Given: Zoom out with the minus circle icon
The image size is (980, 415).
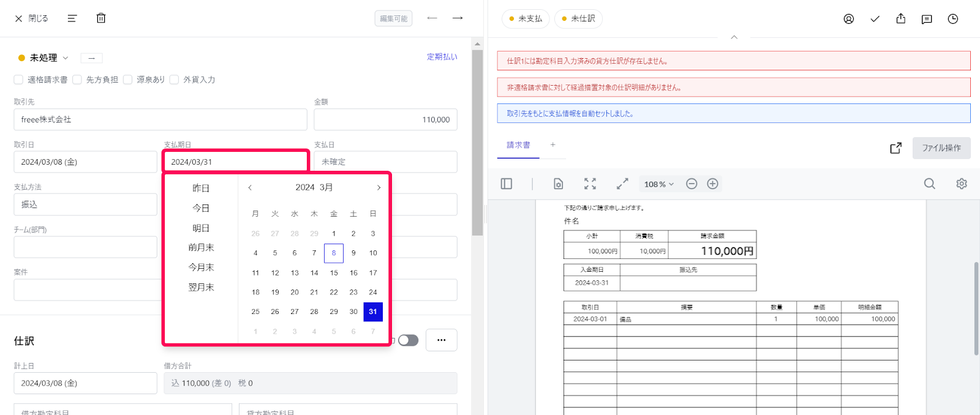Looking at the screenshot, I should (692, 184).
